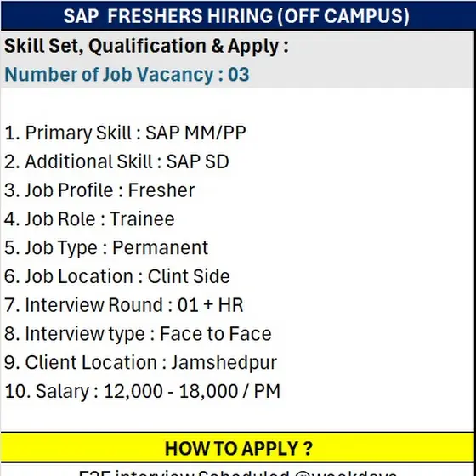Select the Client Location Jamshedpur line

click(x=140, y=363)
